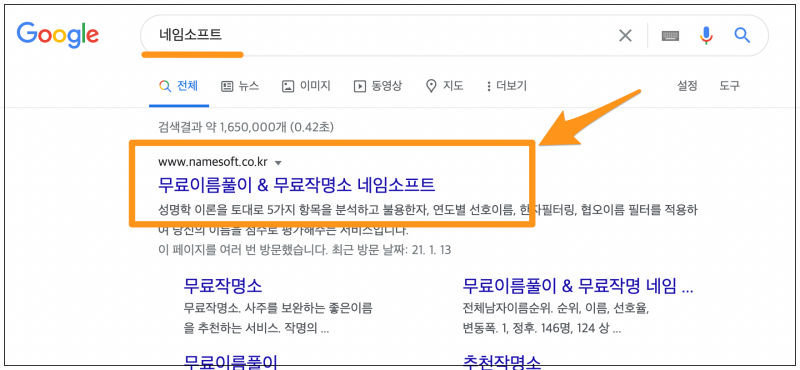Select the 전체 tab
This screenshot has height=370, width=800.
pos(179,86)
